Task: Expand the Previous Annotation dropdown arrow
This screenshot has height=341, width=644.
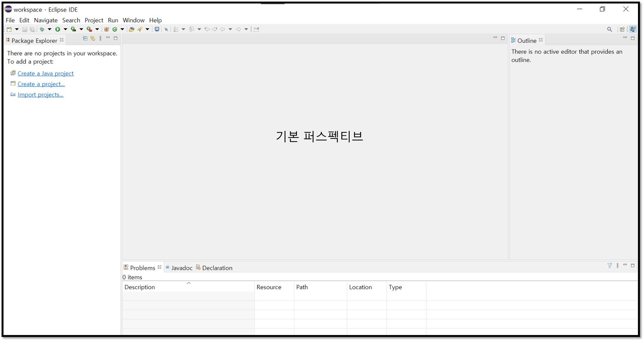Action: coord(199,30)
